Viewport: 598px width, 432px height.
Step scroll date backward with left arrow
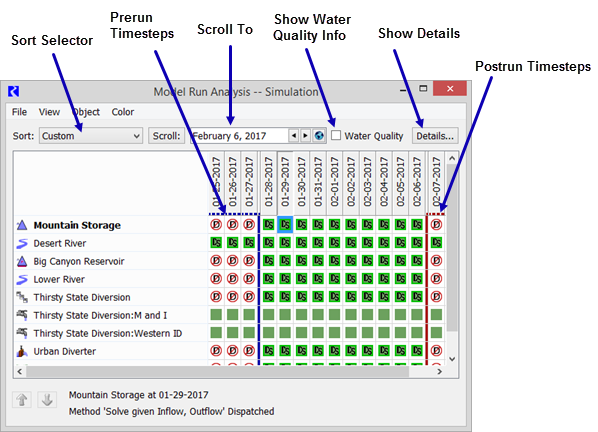[294, 136]
